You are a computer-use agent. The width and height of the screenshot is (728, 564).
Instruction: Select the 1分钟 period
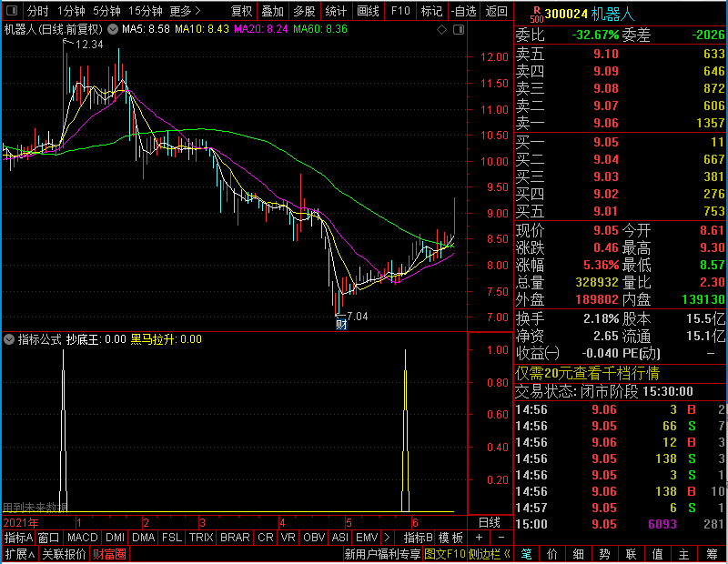pos(71,11)
